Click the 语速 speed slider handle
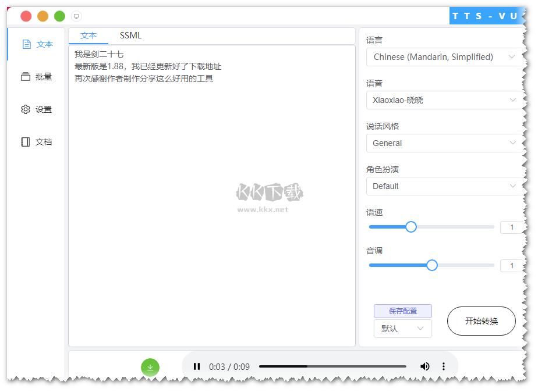Image resolution: width=538 pixels, height=392 pixels. tap(411, 227)
